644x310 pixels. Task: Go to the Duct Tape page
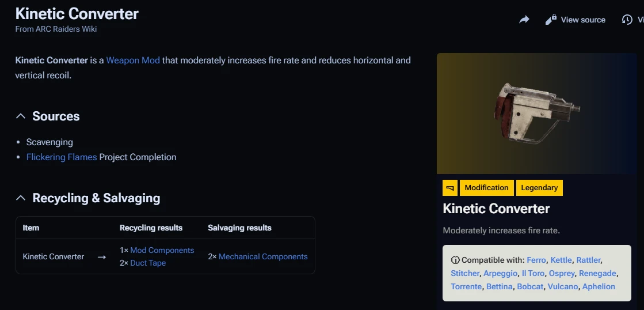pos(148,263)
